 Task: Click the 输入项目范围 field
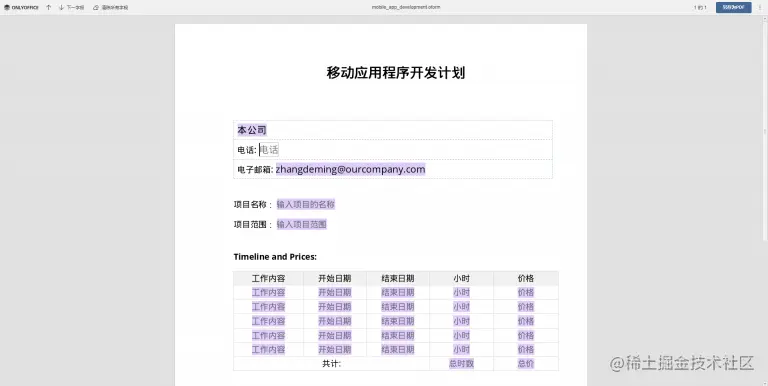coord(301,224)
